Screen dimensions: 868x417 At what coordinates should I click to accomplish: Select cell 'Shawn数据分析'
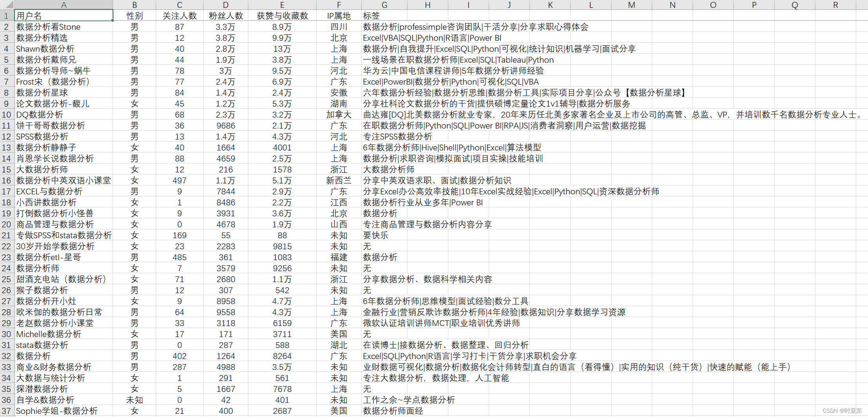[64, 49]
